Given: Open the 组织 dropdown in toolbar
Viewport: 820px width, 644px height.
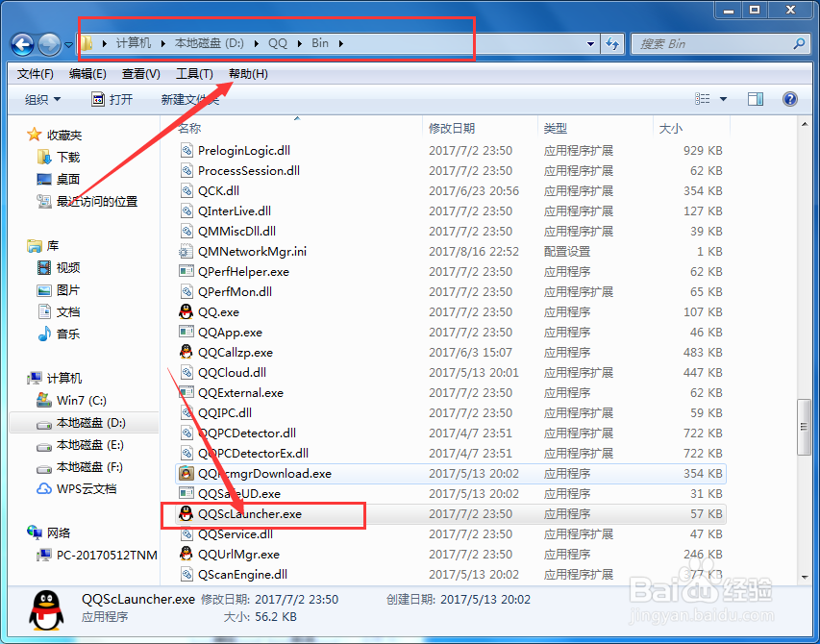Looking at the screenshot, I should click(x=42, y=99).
